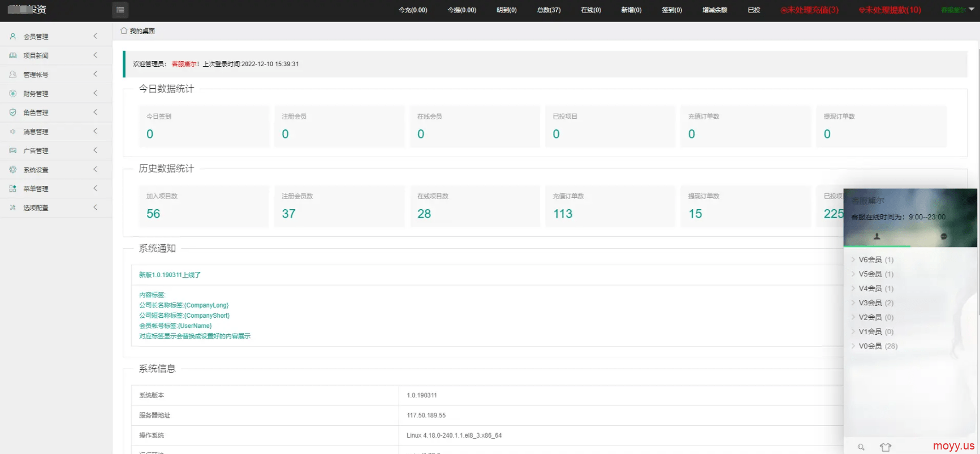This screenshot has height=454, width=980.
Task: Select the 我的桌面 tab
Action: tap(137, 31)
